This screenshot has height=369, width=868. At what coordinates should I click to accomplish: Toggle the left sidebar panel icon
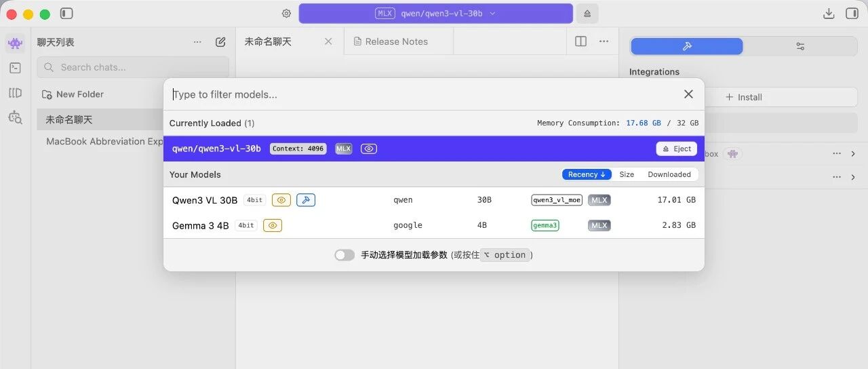(x=66, y=14)
